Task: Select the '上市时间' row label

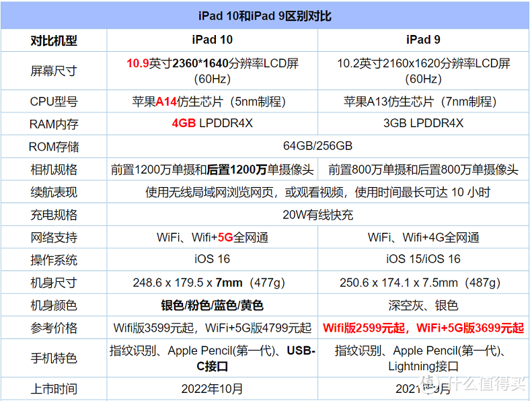Action: [x=54, y=389]
